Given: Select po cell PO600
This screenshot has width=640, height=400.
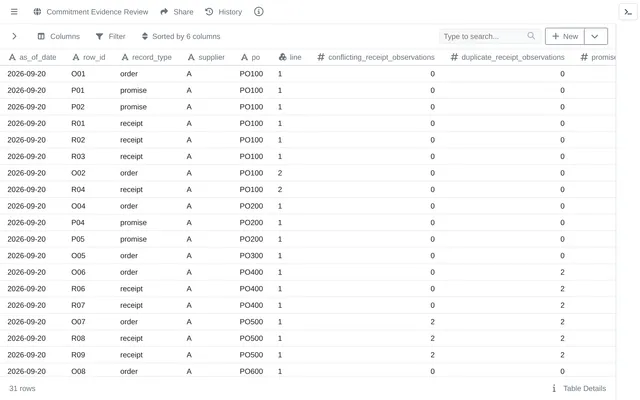Looking at the screenshot, I should [x=251, y=371].
